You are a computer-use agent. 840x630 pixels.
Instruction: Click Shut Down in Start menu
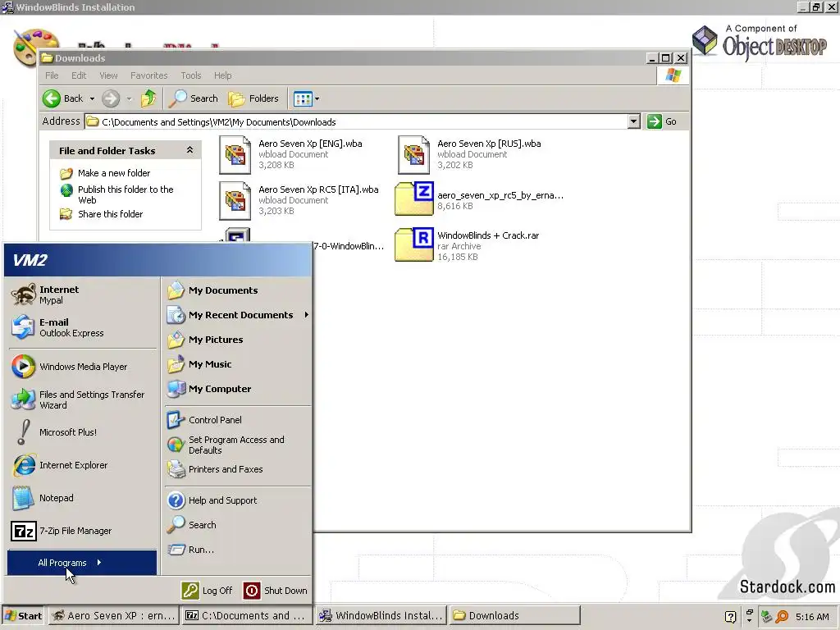[x=276, y=591]
